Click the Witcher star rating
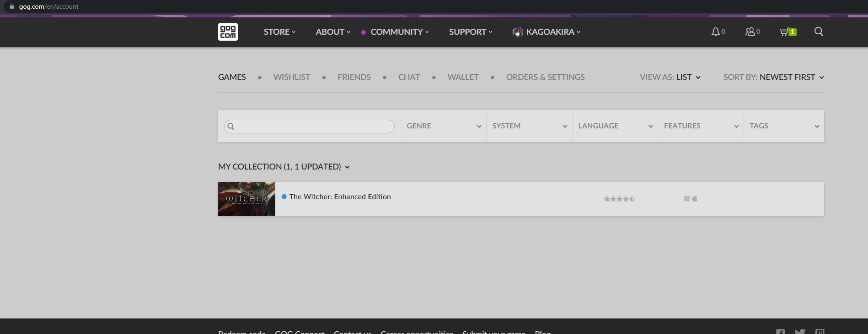 pyautogui.click(x=619, y=199)
